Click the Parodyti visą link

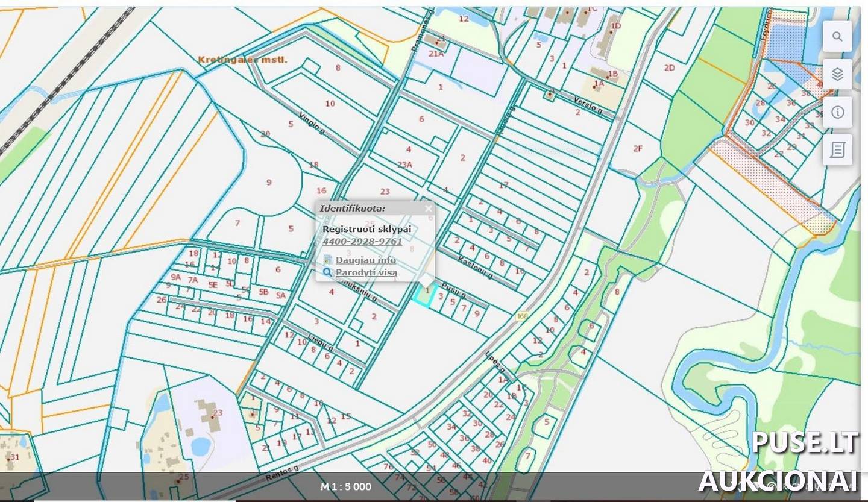tap(366, 272)
